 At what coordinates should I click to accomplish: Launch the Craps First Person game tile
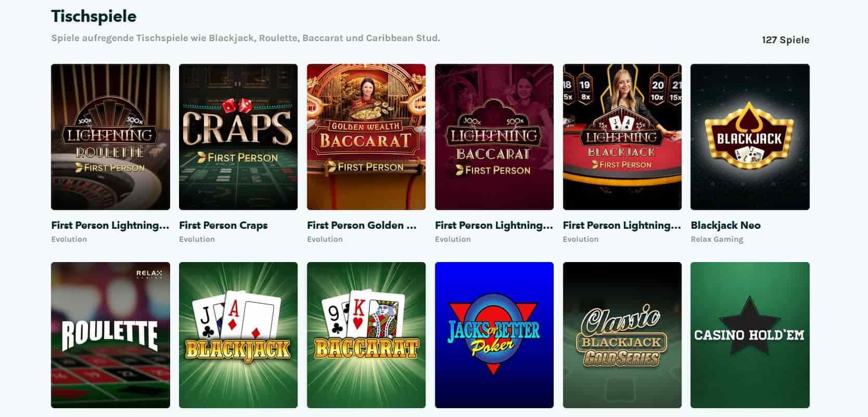click(x=238, y=137)
